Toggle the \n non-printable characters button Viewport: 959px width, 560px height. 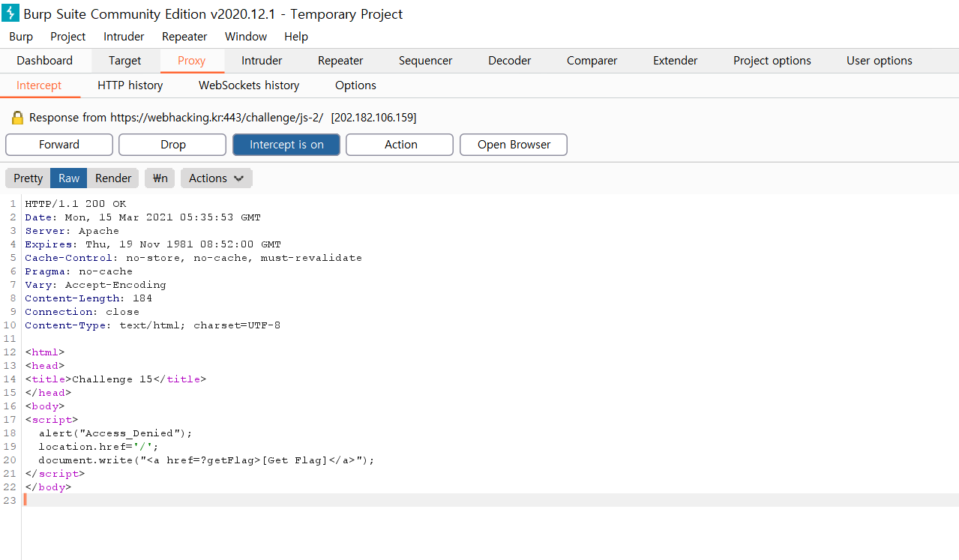[x=160, y=178]
